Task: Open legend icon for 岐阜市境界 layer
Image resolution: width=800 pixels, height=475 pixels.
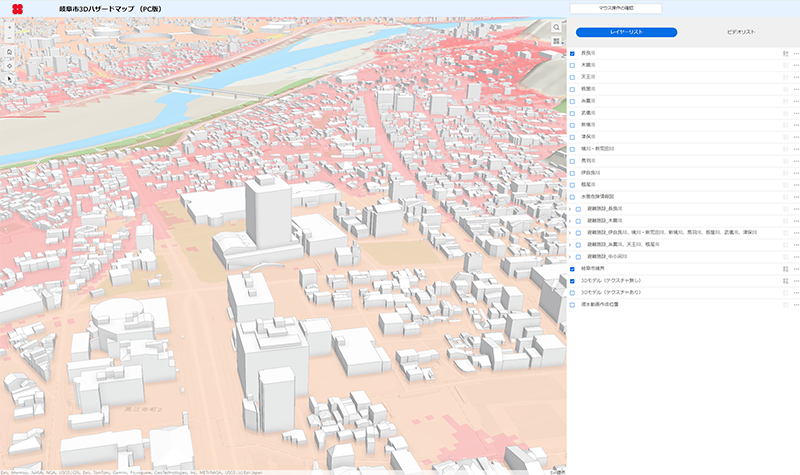Action: coord(785,269)
